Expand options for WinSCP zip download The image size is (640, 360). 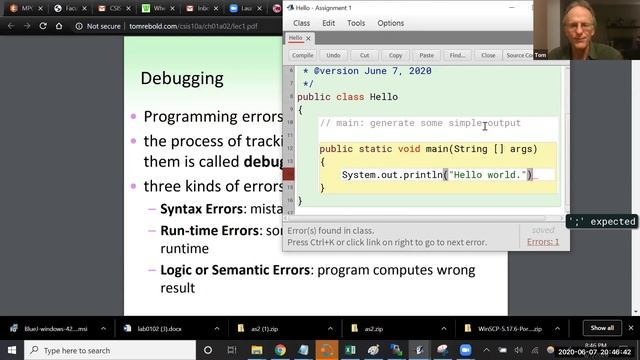pos(557,329)
